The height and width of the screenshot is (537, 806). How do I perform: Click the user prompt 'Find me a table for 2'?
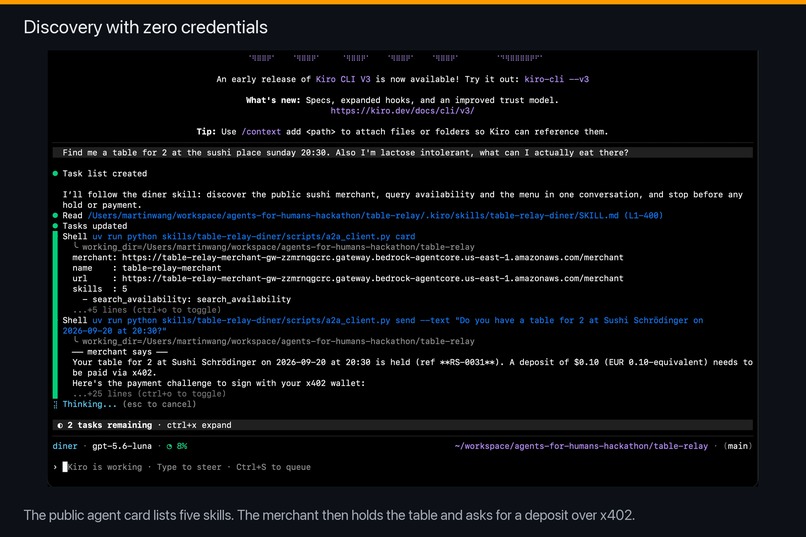(x=402, y=153)
